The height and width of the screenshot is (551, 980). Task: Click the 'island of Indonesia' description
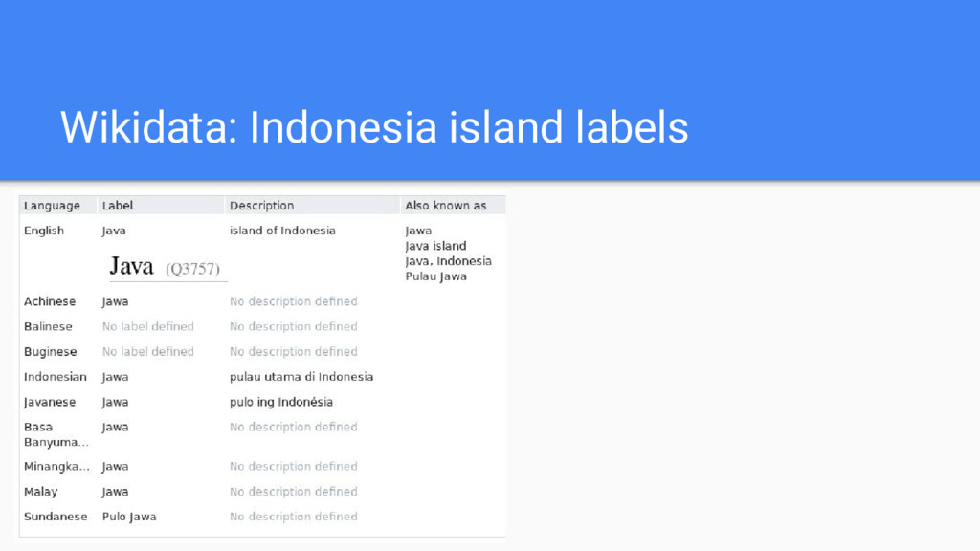point(282,231)
